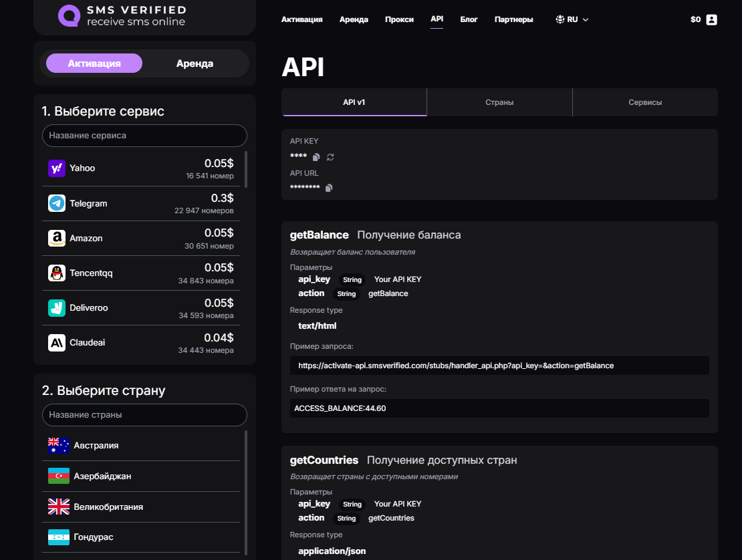This screenshot has height=560, width=742.
Task: Select the API v1 tab
Action: coord(354,102)
